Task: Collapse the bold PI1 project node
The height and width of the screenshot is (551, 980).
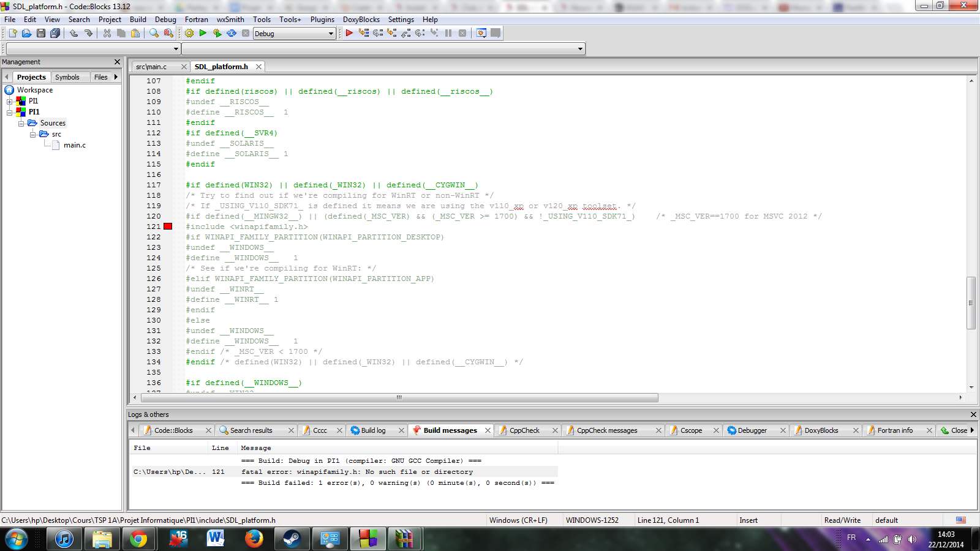Action: coord(10,112)
